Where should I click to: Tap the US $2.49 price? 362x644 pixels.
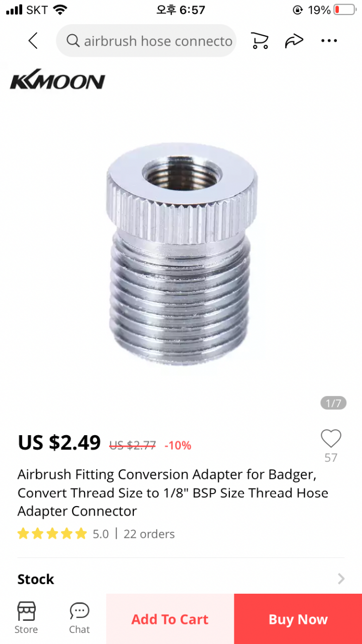click(x=59, y=443)
